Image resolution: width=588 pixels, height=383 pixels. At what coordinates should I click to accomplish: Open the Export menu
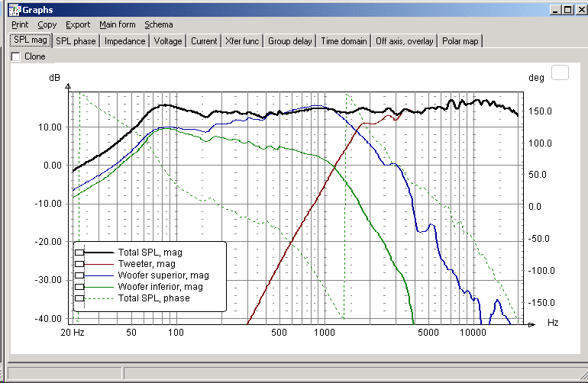coord(78,24)
